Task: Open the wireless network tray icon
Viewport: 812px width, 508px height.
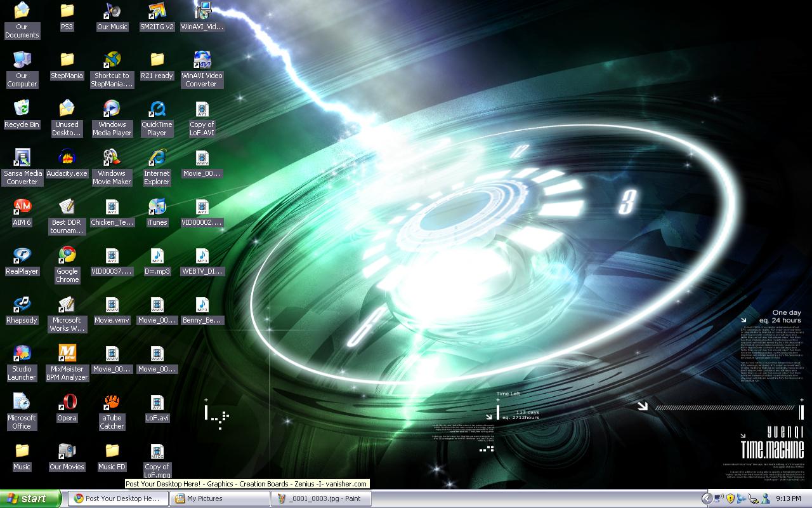Action: 719,498
